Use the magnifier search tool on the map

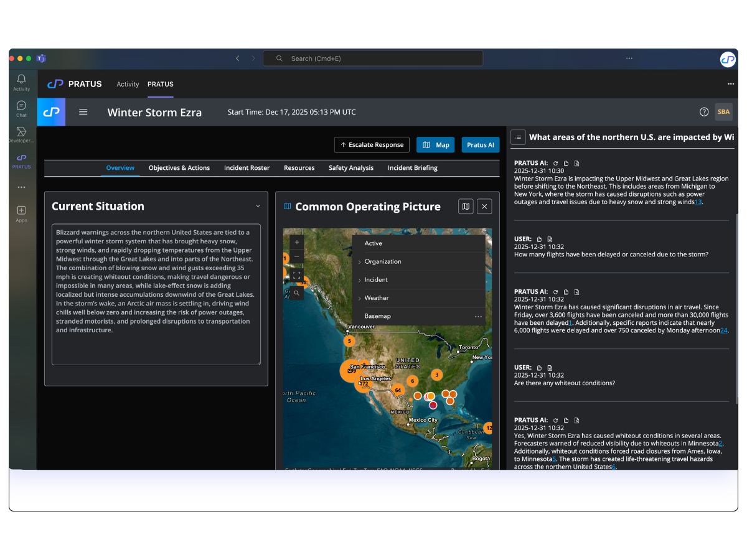pyautogui.click(x=296, y=291)
